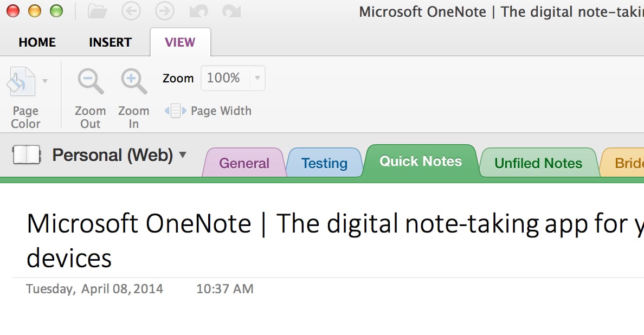This screenshot has width=644, height=335.
Task: Click the date 'Tuesday, April 08, 2014'
Action: [94, 288]
